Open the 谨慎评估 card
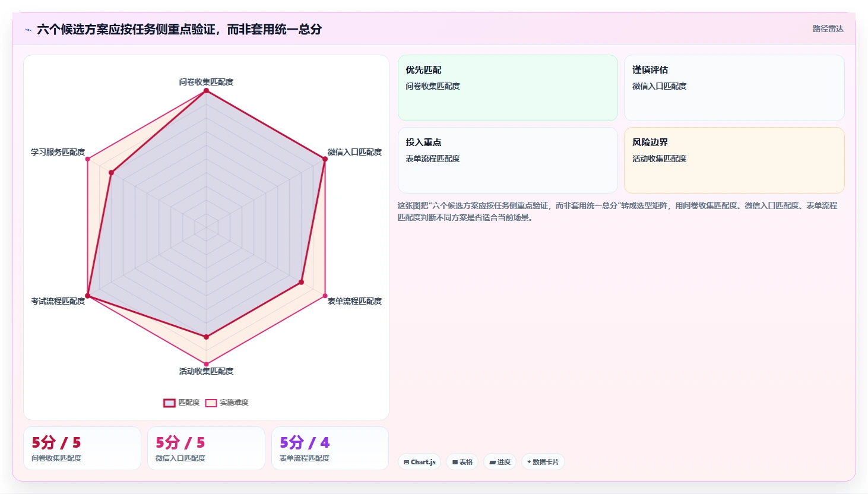 coord(734,88)
